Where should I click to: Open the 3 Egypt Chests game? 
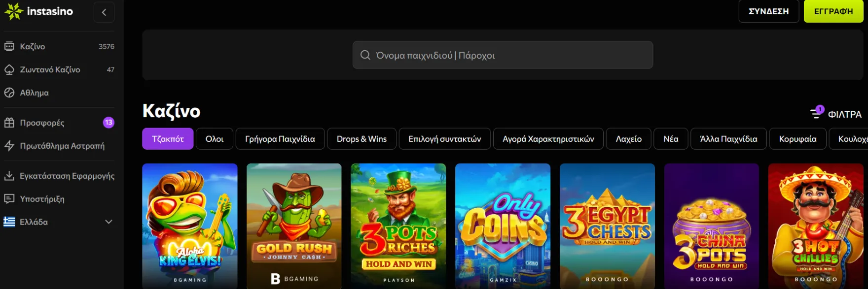point(607,226)
